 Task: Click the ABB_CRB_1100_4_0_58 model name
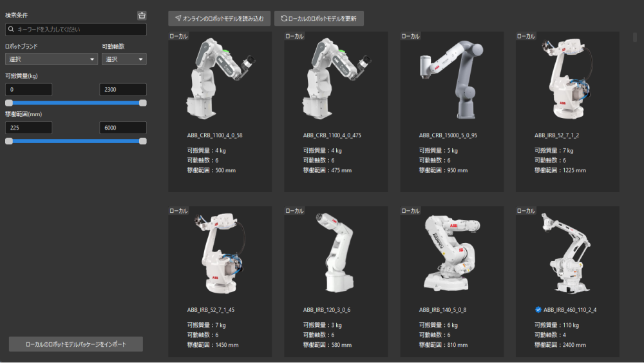[x=215, y=135]
